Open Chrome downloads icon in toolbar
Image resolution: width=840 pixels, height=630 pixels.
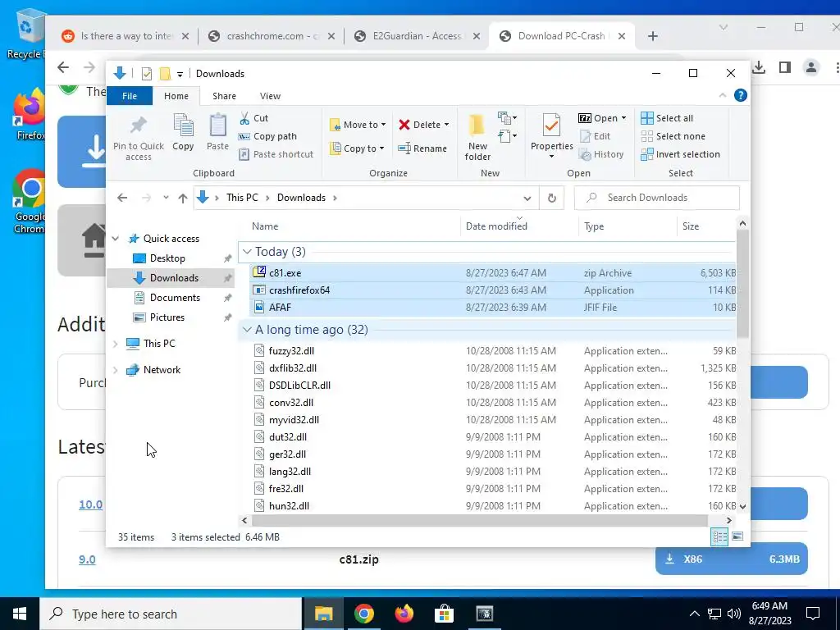coord(759,67)
